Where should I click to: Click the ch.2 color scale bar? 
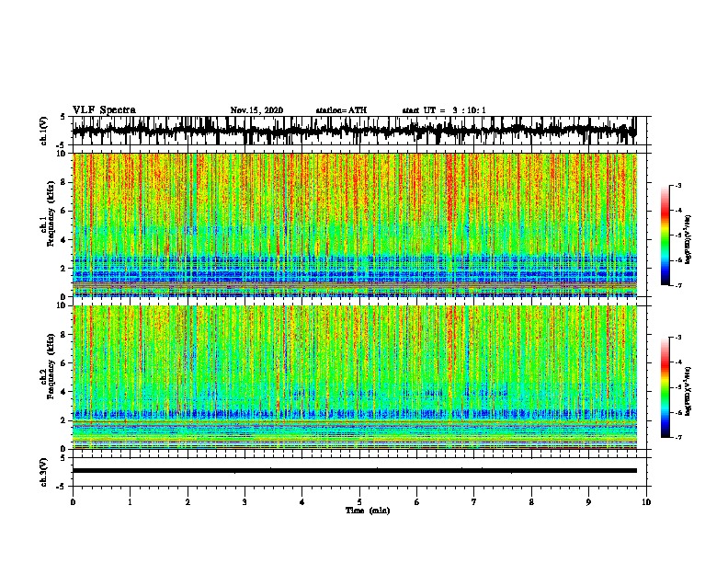(665, 387)
